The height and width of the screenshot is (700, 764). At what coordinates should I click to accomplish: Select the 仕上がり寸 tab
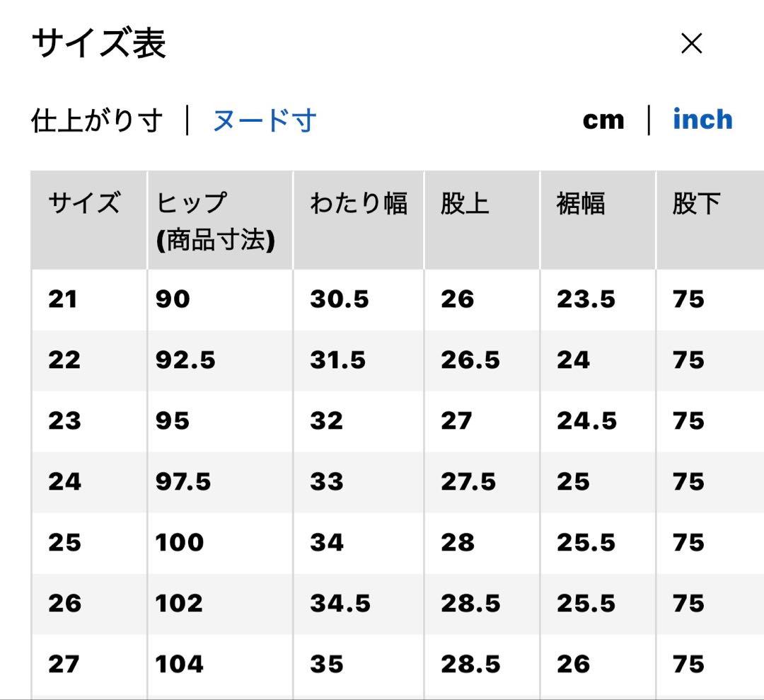(x=96, y=120)
